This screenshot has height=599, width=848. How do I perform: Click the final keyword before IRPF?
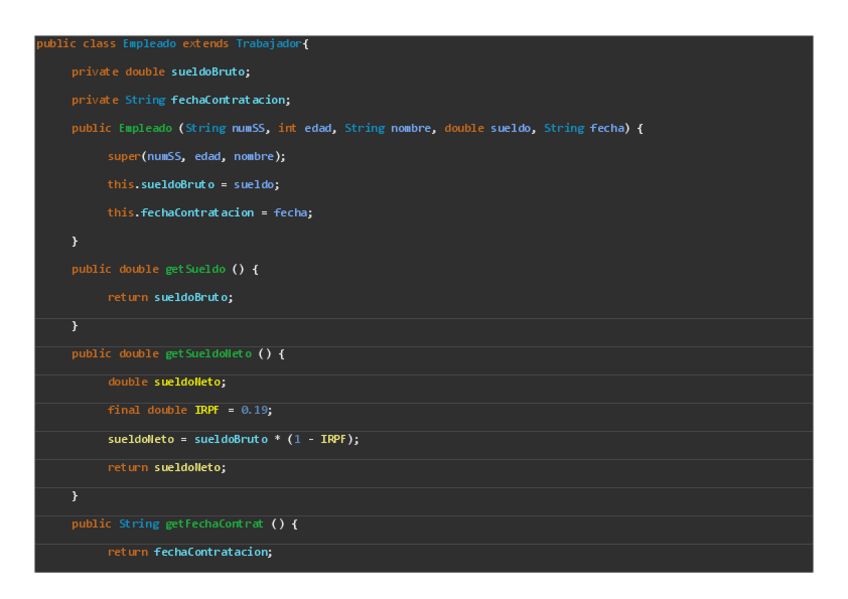click(x=124, y=410)
